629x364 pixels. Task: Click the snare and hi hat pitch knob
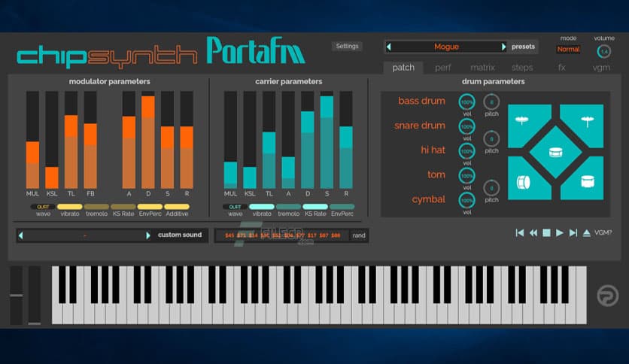(491, 138)
